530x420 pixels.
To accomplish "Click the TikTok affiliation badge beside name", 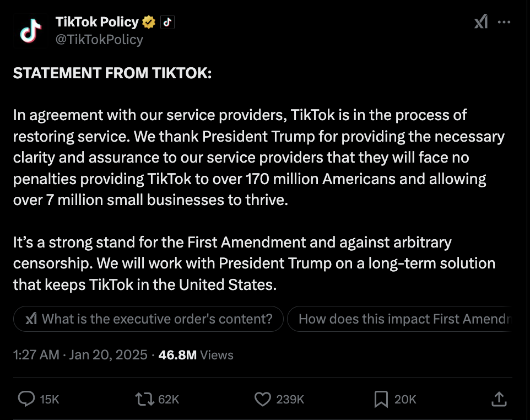I will pyautogui.click(x=167, y=22).
